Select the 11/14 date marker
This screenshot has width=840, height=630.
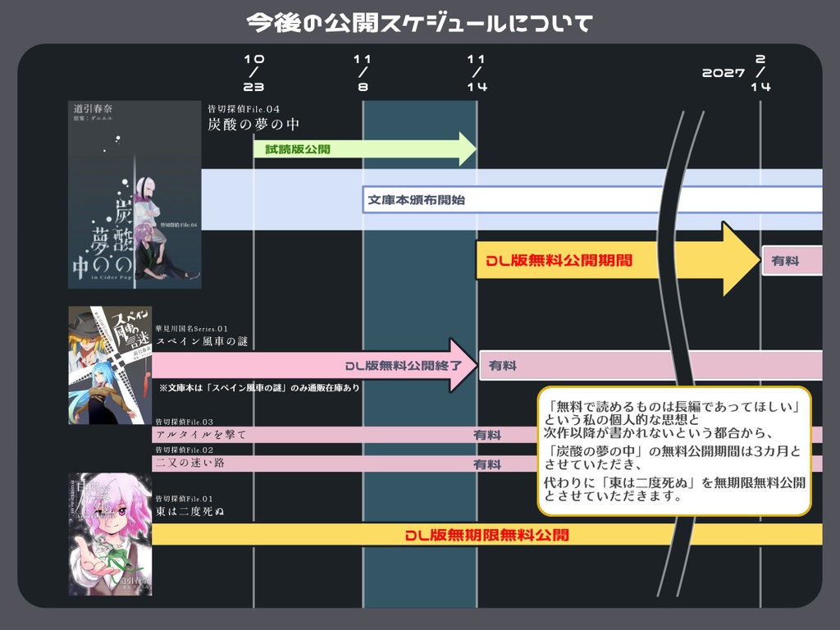coord(477,73)
